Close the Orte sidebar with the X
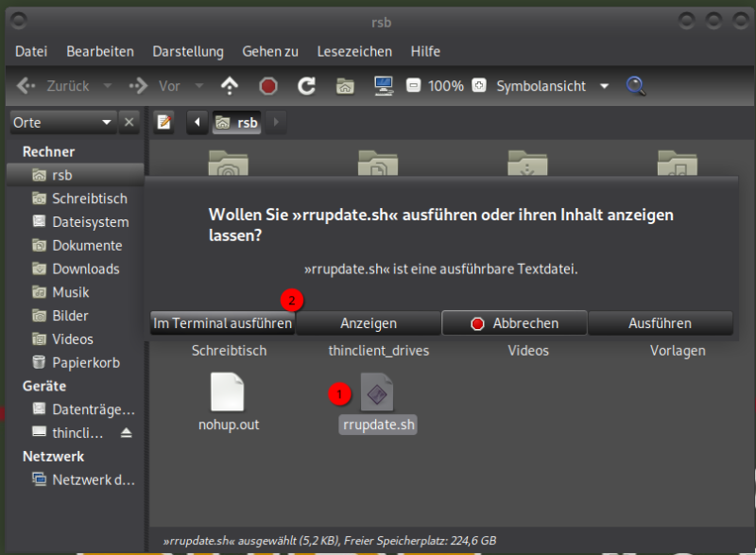756x555 pixels. (x=129, y=122)
